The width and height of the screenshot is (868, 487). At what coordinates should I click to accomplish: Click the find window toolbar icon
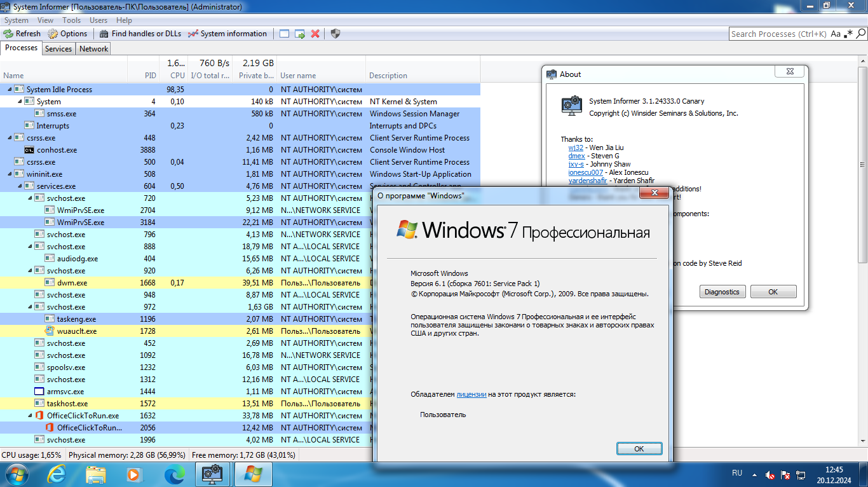285,34
